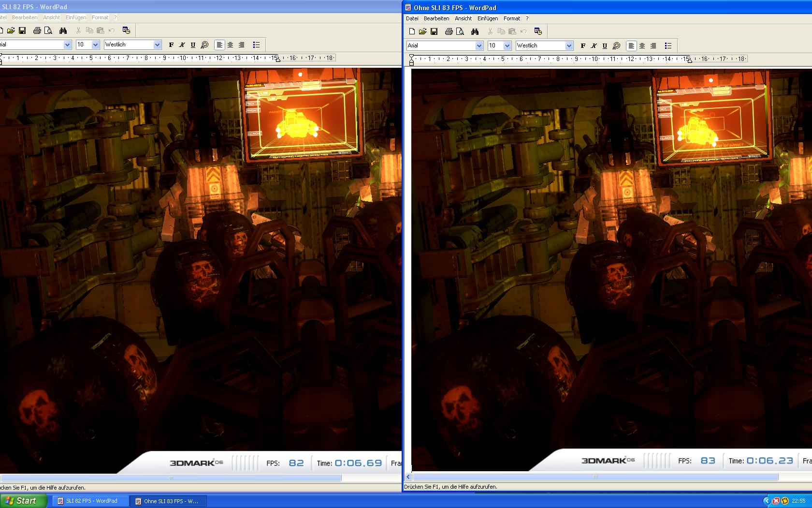Open a file in Ohne SLI 83 FPS window
Viewport: 812px width, 508px height.
tap(422, 31)
